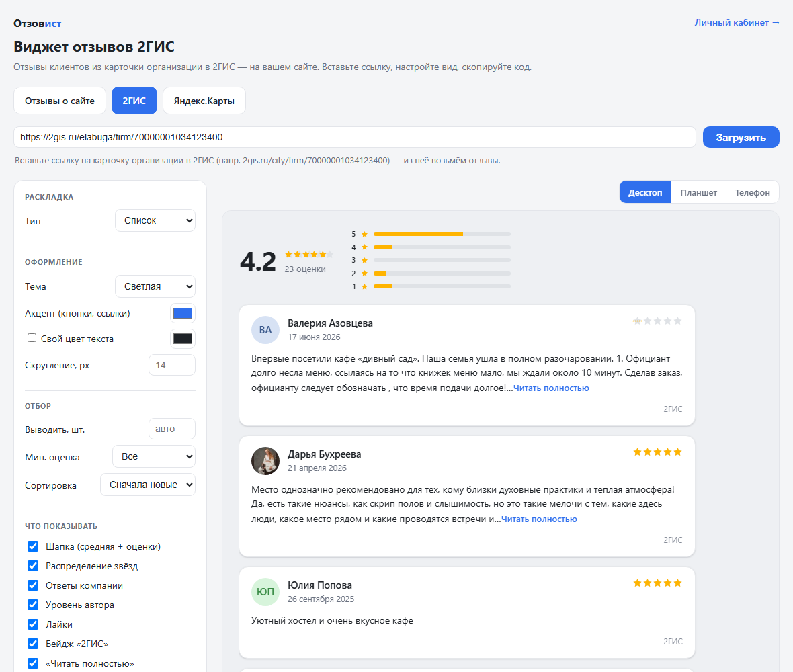Click the 5-star distribution bar

[442, 234]
